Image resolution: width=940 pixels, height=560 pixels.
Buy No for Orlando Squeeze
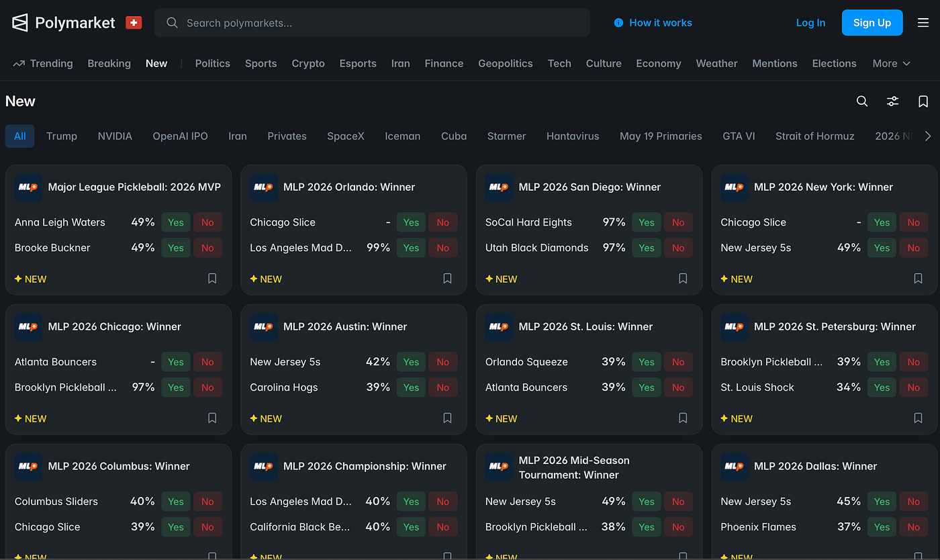(678, 362)
